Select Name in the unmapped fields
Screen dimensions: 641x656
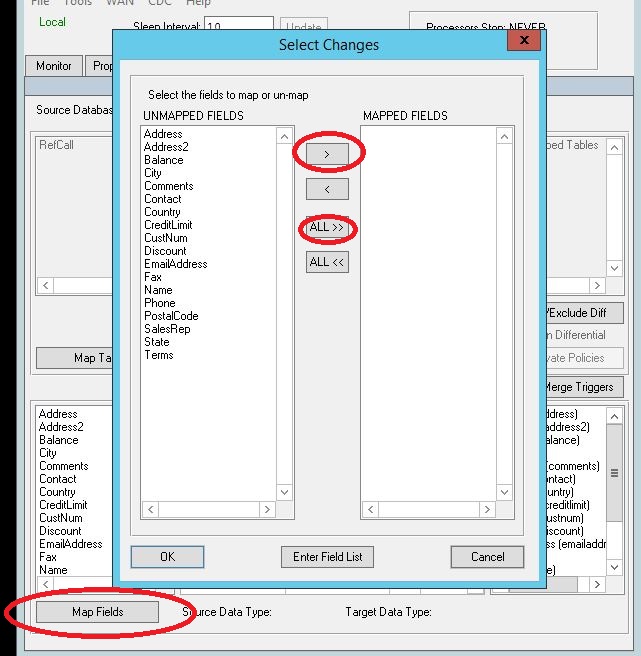point(158,290)
